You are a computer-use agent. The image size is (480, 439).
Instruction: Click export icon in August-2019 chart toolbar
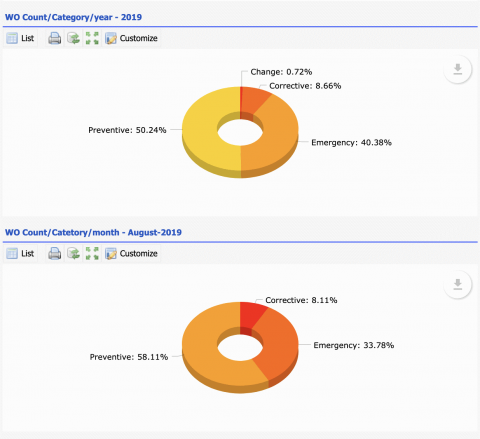pyautogui.click(x=73, y=254)
